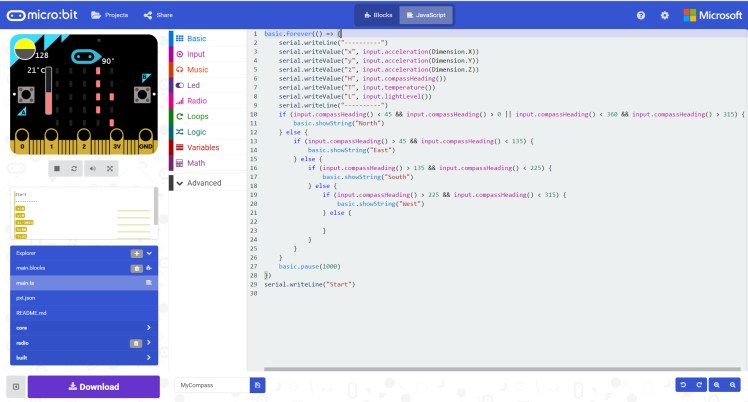Click the save project disk icon
The height and width of the screenshot is (402, 748).
coord(257,385)
